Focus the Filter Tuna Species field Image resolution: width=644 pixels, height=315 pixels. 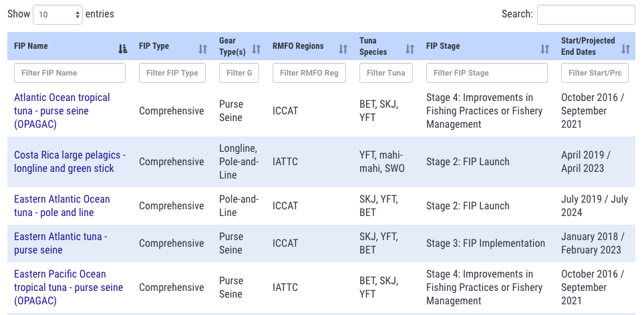click(x=386, y=73)
